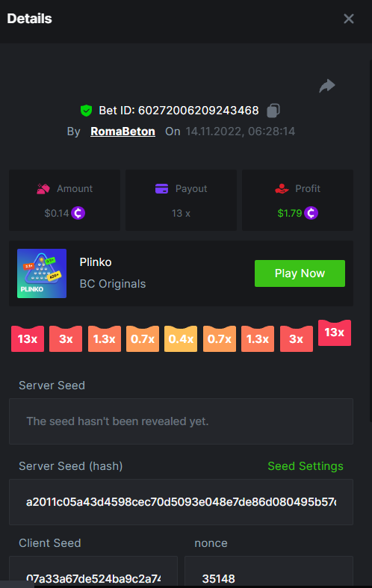Open RomaBeton's user profile
Image resolution: width=372 pixels, height=588 pixels.
click(123, 131)
